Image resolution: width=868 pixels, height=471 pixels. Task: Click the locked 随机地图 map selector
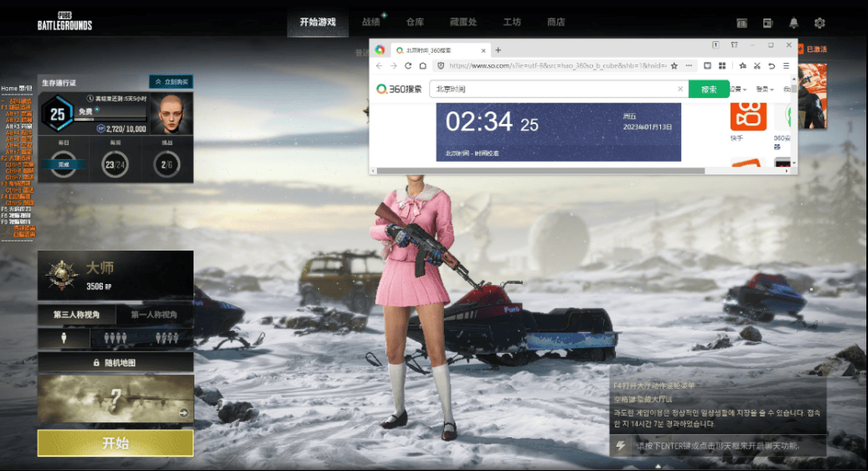pos(115,363)
